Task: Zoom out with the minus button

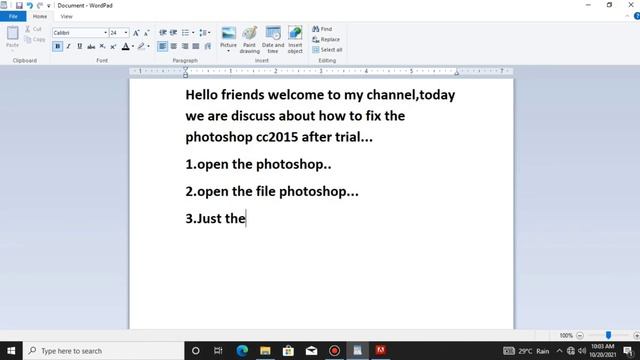Action: 580,336
